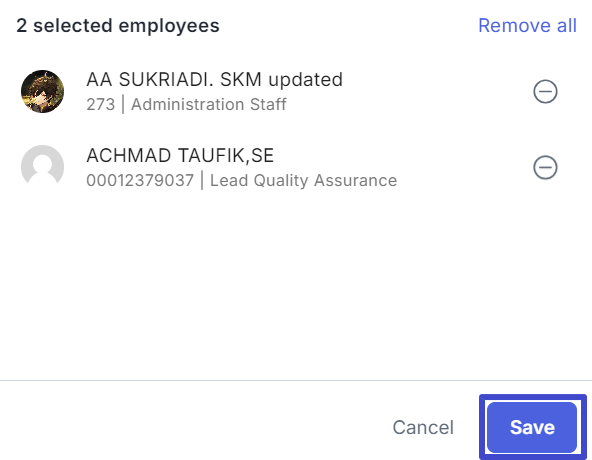The height and width of the screenshot is (460, 592).
Task: Cancel the employee selection dialog
Action: pyautogui.click(x=423, y=428)
